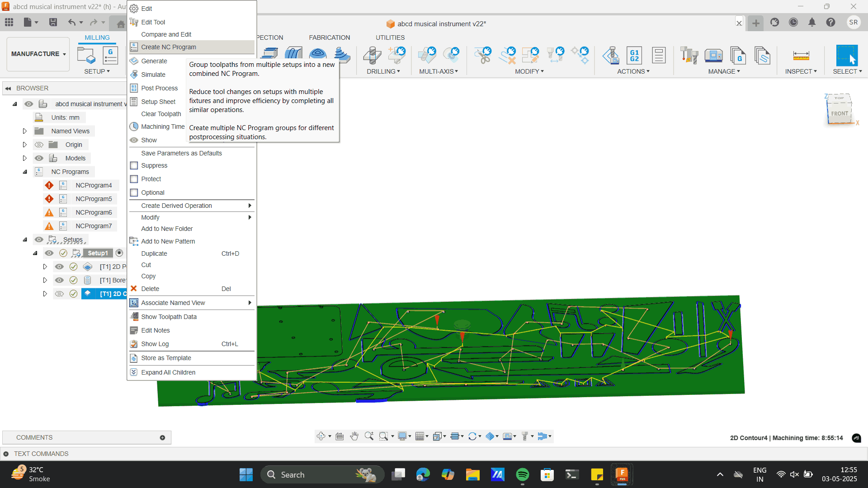The height and width of the screenshot is (488, 868).
Task: Click the Save icon in quick toolbar
Action: pyautogui.click(x=53, y=22)
